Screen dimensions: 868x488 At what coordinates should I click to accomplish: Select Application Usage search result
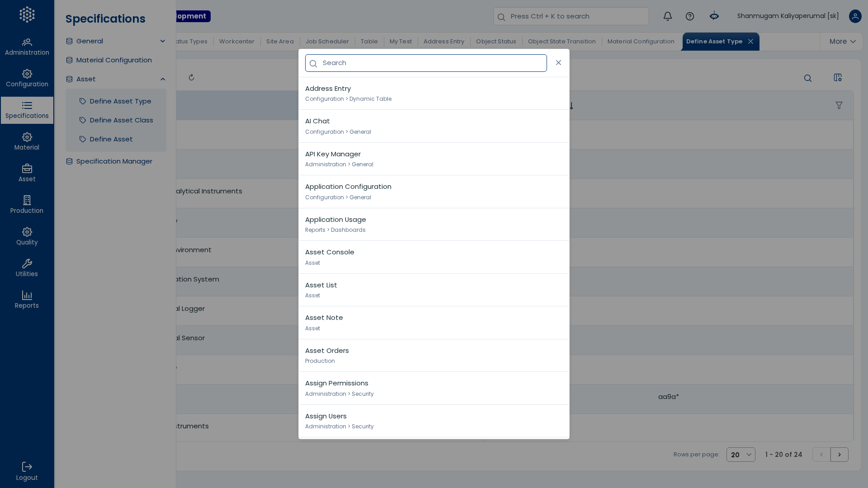(434, 225)
